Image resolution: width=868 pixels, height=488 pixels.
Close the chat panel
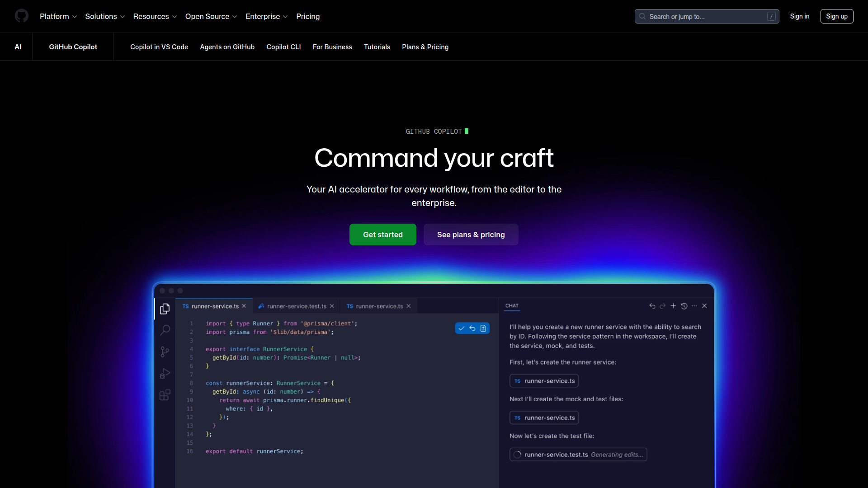click(x=704, y=306)
